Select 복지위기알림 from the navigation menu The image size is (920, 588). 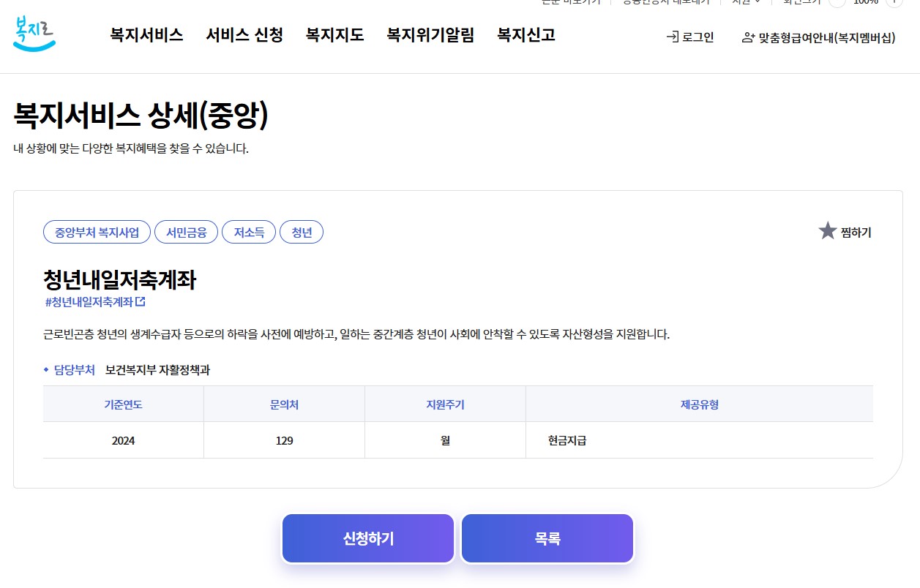(x=430, y=34)
